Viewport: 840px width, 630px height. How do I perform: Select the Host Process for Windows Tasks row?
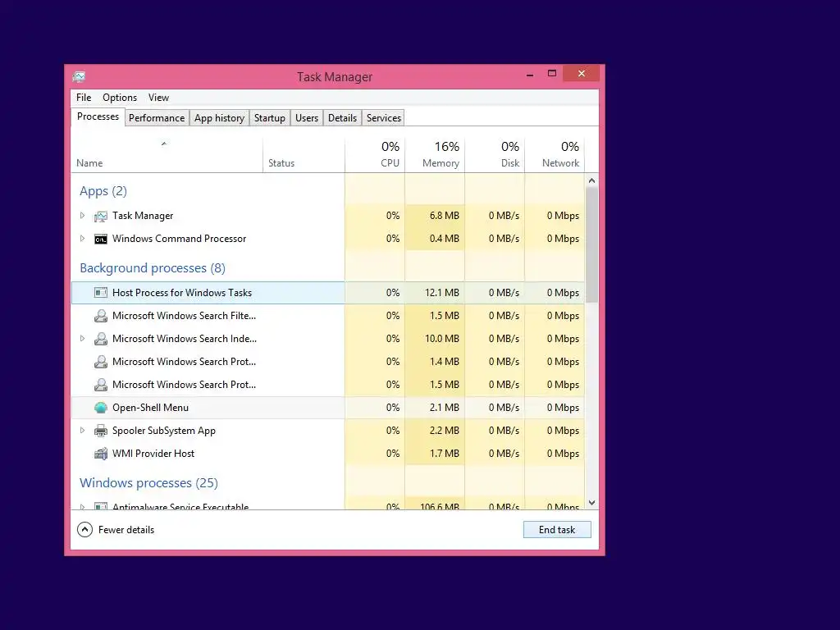pos(328,293)
